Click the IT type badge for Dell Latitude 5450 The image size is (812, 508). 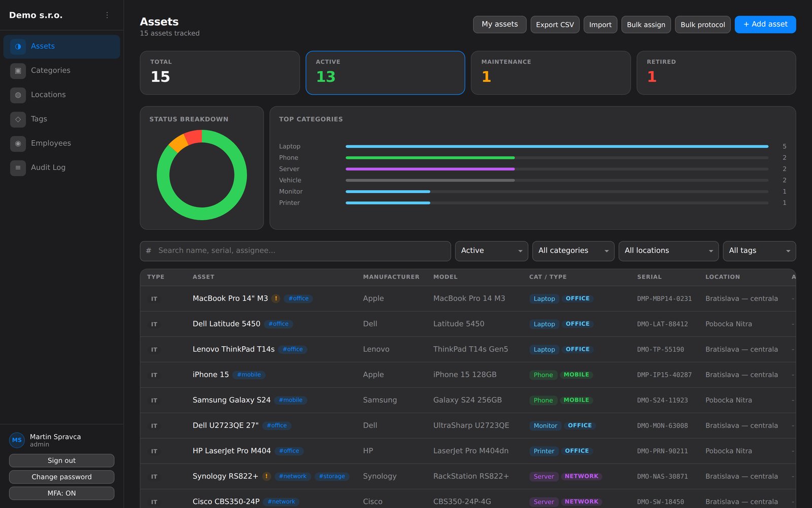pyautogui.click(x=154, y=324)
